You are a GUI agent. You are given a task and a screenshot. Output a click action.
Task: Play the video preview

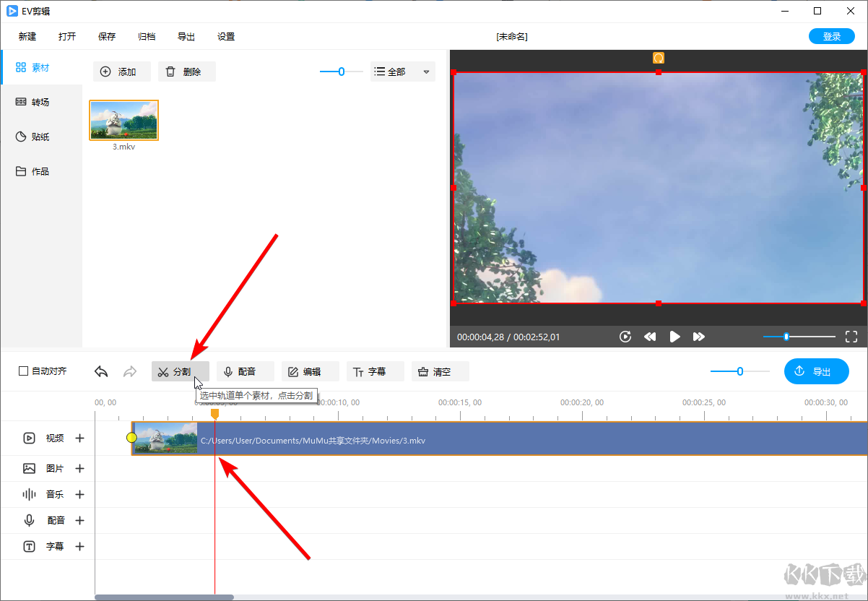674,336
